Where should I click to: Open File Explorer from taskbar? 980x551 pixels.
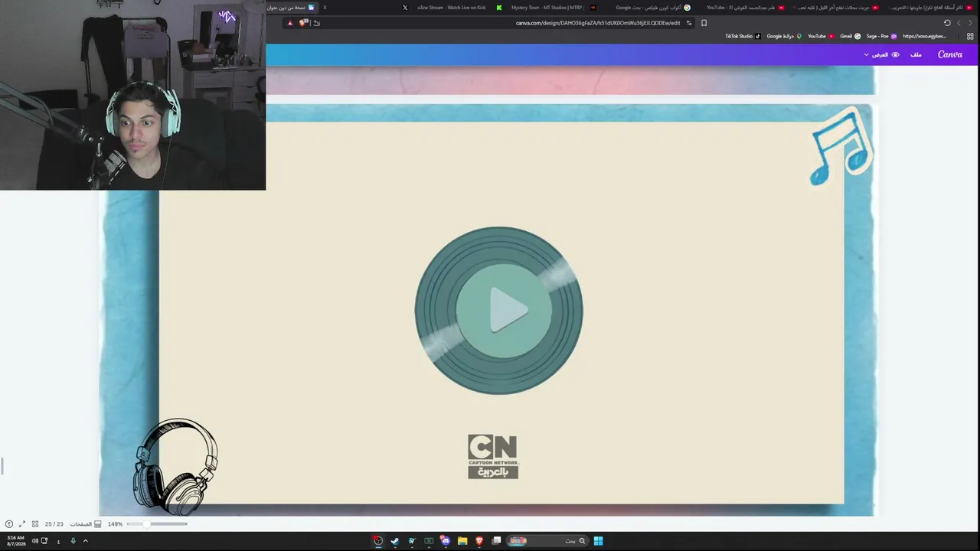click(x=462, y=541)
